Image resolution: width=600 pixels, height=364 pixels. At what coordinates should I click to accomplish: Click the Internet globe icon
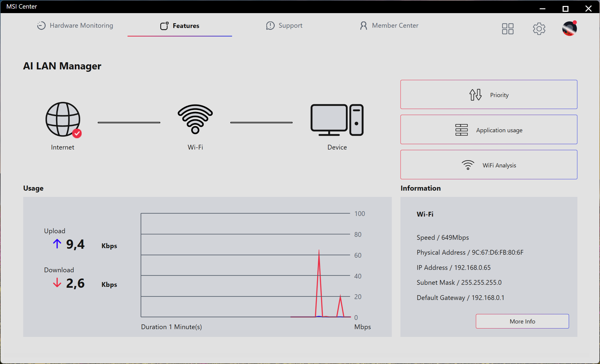point(63,119)
